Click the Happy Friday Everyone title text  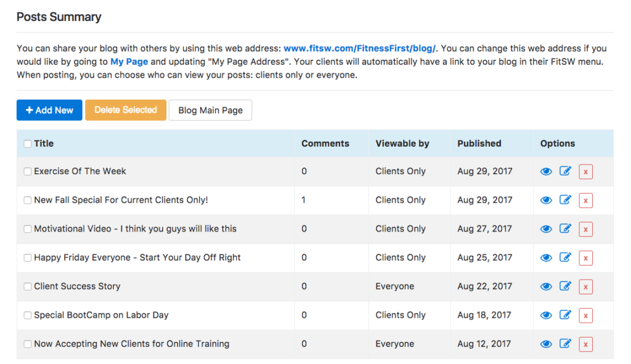[x=137, y=257]
